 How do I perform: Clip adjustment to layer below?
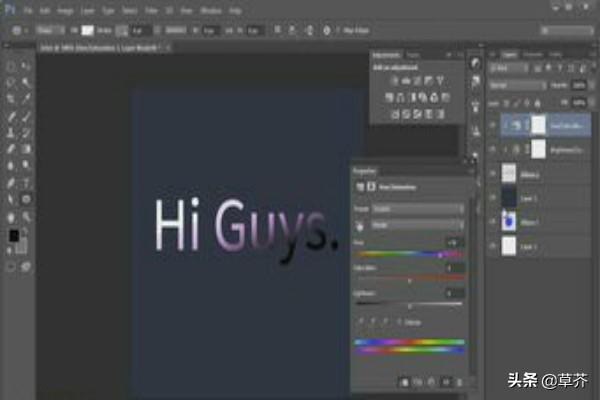pyautogui.click(x=405, y=382)
